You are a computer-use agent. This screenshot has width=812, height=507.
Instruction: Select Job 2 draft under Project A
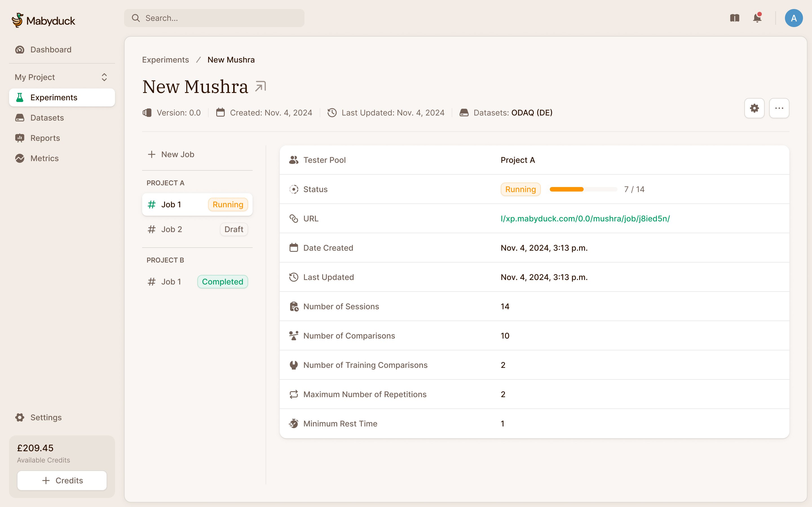197,229
